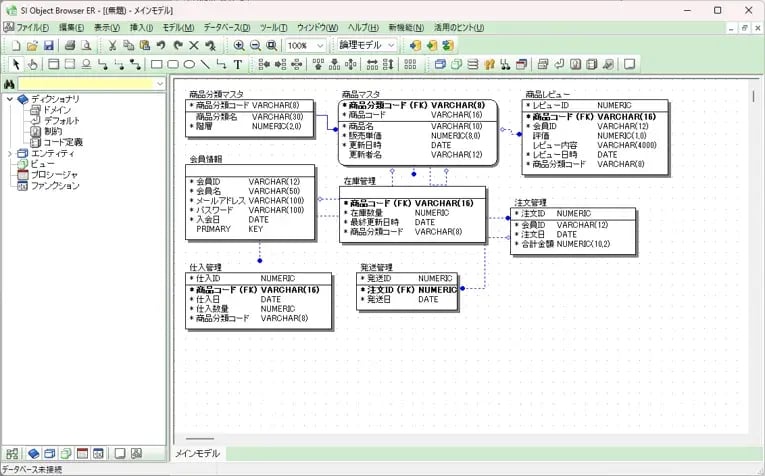The image size is (765, 476).
Task: Select the arrow pointer selection tool
Action: (17, 65)
